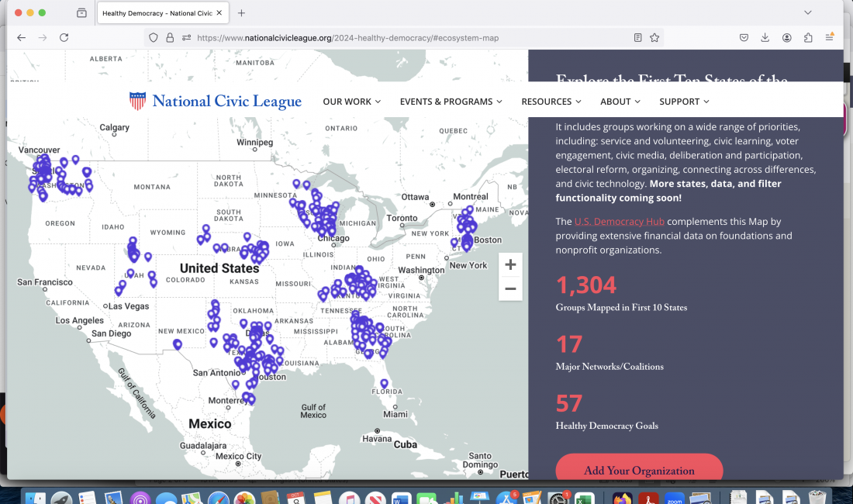
Task: Toggle reader view icon in address bar
Action: (637, 37)
